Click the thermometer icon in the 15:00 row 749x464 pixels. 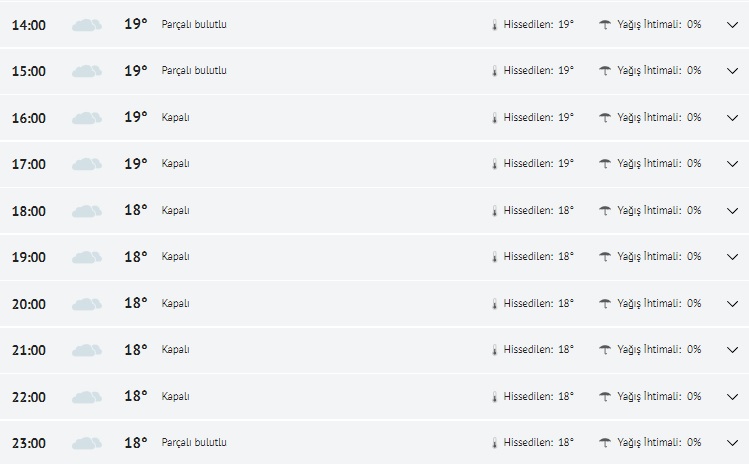494,71
